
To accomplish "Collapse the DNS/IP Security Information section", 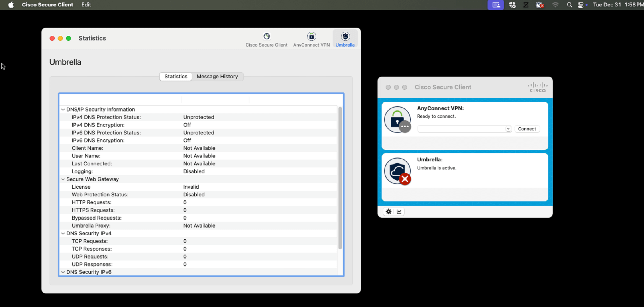I will tap(63, 109).
